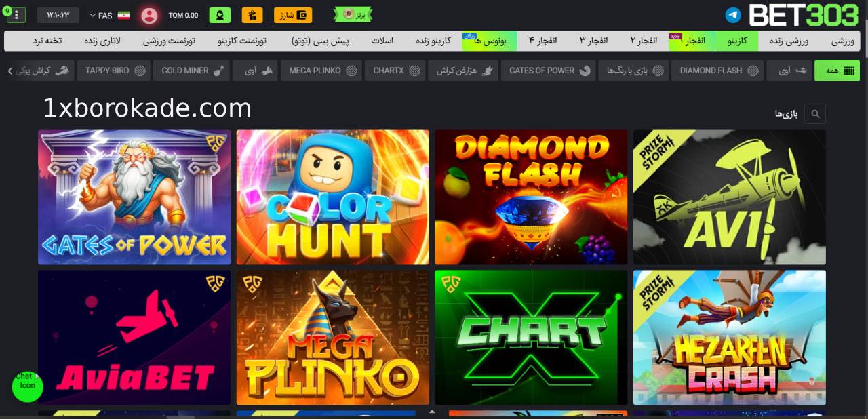Click the BET303 logo
Screen dimensions: 868x419
pos(804,15)
